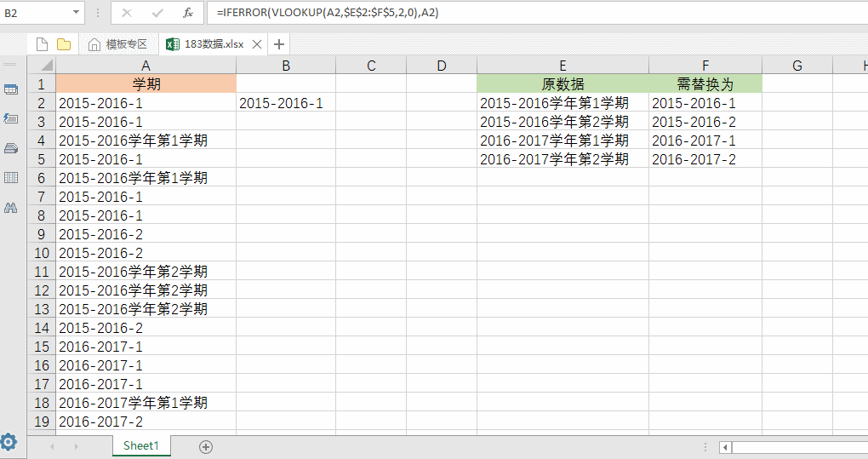Click the sidebar collapse handle at top
The image size is (868, 459).
pyautogui.click(x=10, y=64)
